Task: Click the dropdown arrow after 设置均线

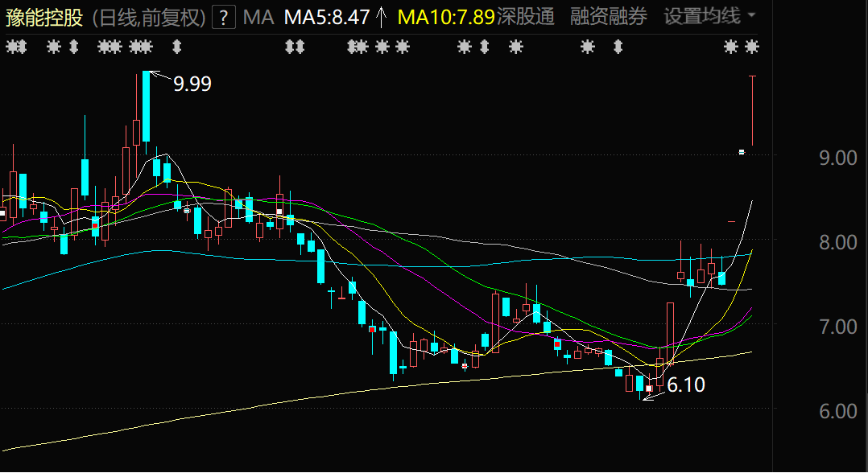Action: pyautogui.click(x=751, y=16)
